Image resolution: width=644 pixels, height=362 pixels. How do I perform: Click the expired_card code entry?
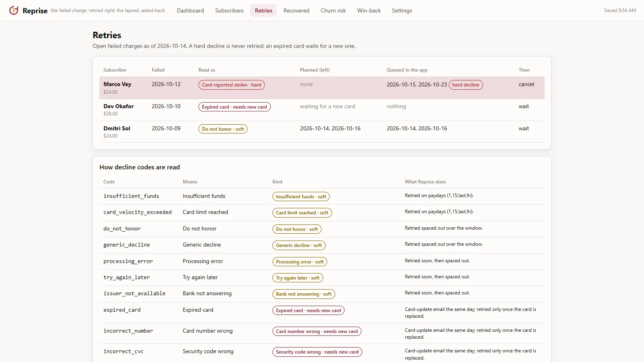pyautogui.click(x=122, y=310)
